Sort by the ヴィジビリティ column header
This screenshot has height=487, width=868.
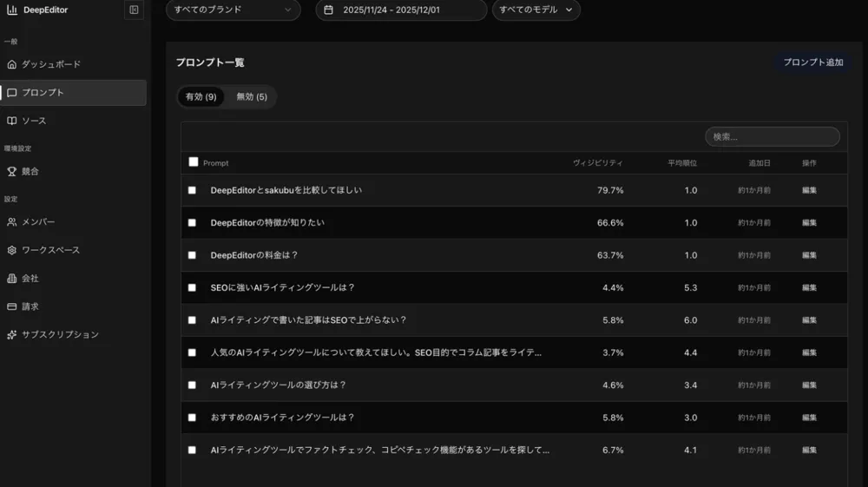(598, 163)
